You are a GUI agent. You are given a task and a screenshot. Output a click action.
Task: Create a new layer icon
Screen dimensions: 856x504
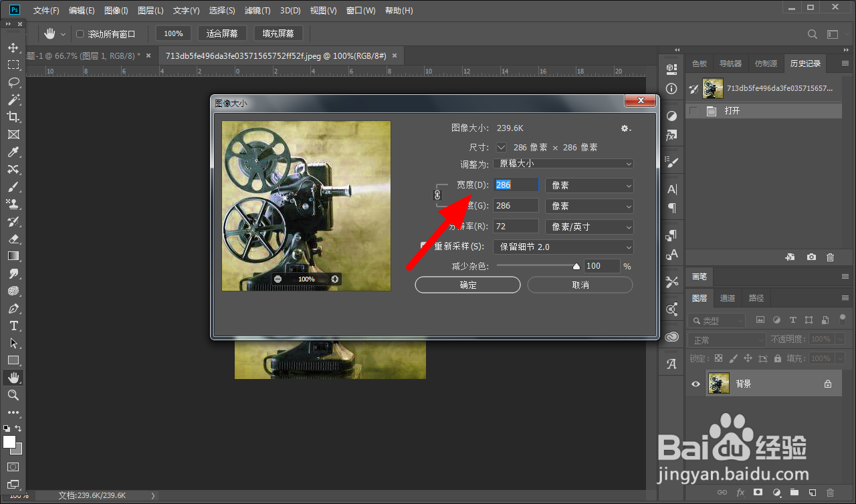tap(812, 493)
